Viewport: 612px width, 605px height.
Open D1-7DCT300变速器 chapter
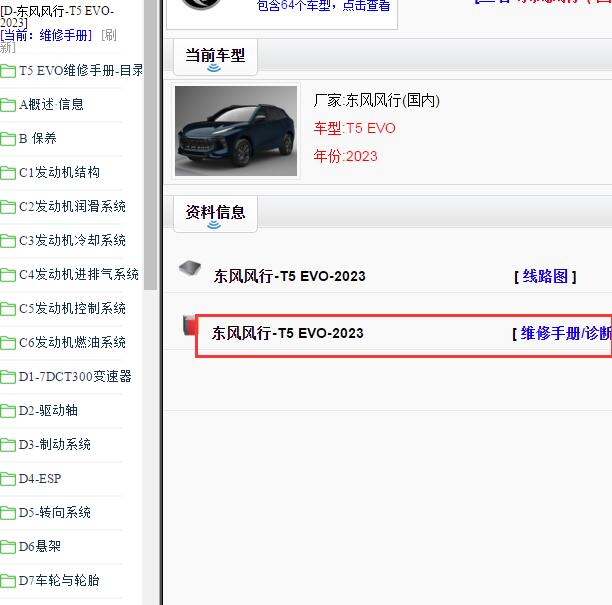[75, 376]
